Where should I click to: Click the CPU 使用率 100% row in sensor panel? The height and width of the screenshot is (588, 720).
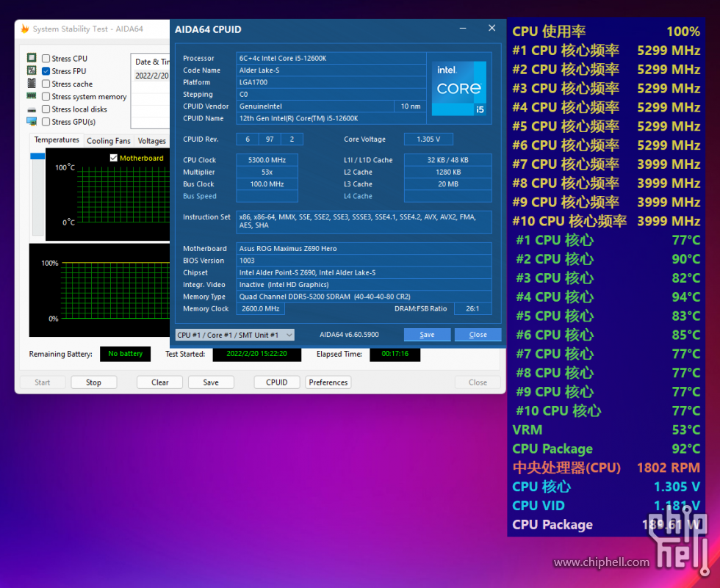pos(606,31)
